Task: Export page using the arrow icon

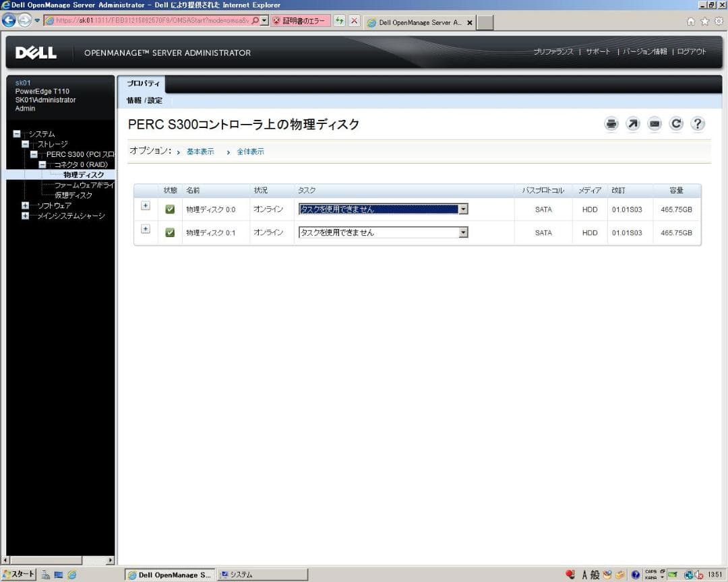Action: click(632, 123)
